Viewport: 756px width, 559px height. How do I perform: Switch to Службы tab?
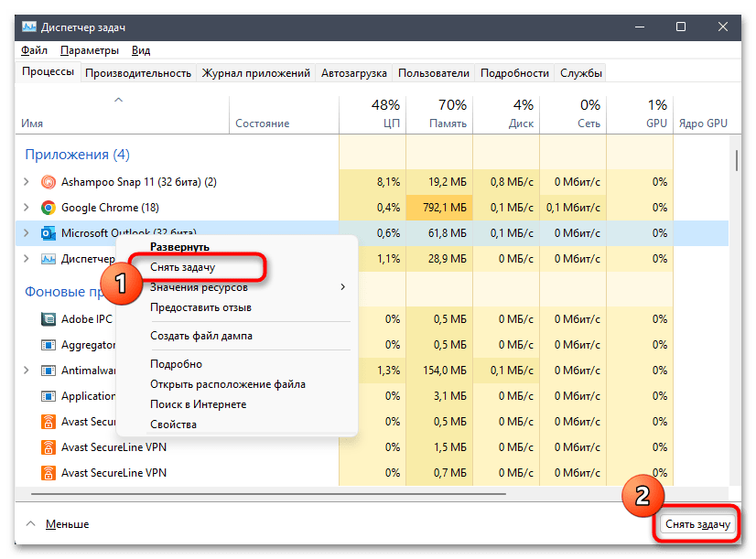(x=580, y=73)
